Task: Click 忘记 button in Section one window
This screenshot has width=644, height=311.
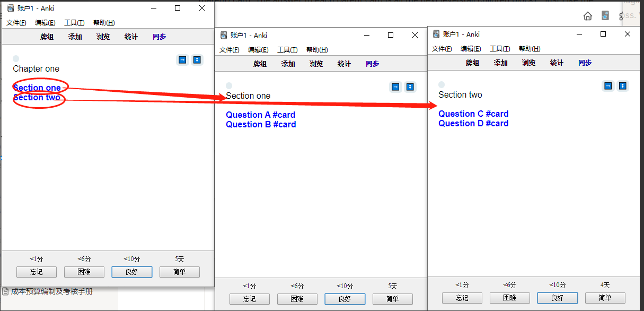Action: click(250, 299)
